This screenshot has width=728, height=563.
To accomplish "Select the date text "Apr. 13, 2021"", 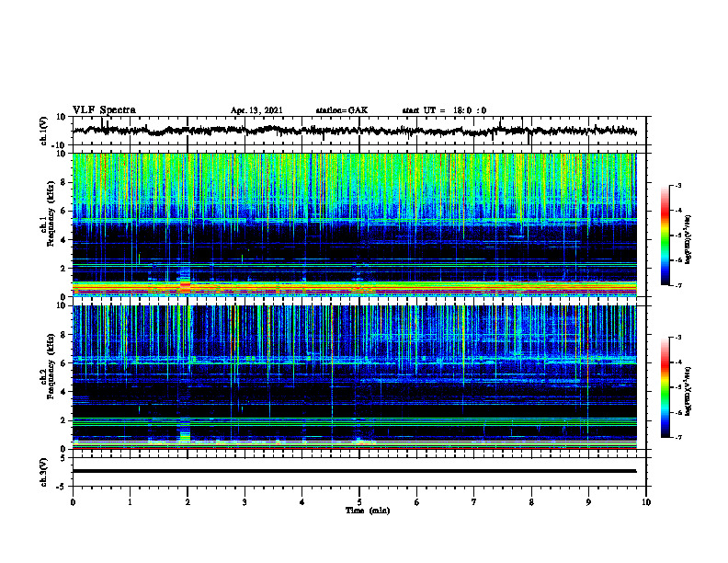I will pyautogui.click(x=256, y=110).
